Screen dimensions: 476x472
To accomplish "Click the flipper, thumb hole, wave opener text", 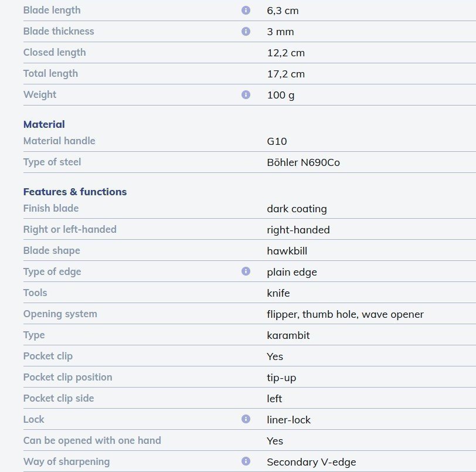I will click(x=345, y=314).
